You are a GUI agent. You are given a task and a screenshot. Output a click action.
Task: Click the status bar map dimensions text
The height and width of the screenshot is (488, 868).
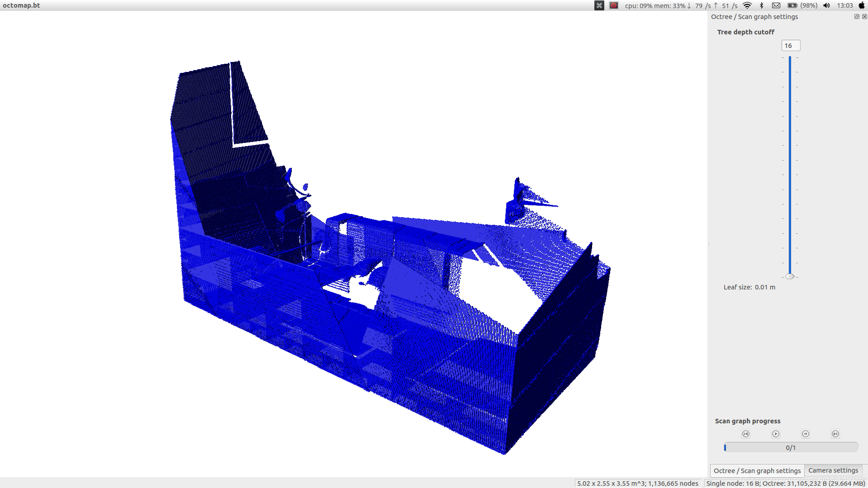(x=637, y=483)
